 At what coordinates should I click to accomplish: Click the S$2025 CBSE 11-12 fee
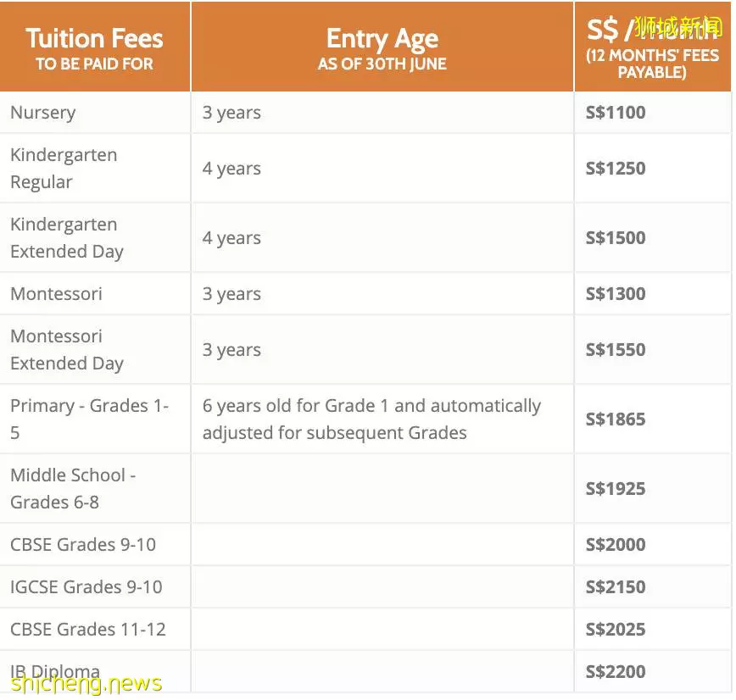(x=616, y=629)
